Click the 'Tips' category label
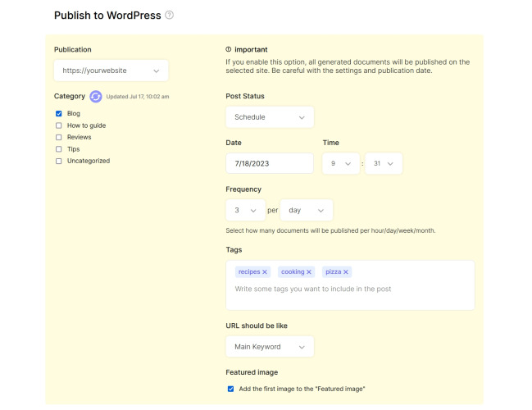Image resolution: width=532 pixels, height=410 pixels. click(73, 149)
